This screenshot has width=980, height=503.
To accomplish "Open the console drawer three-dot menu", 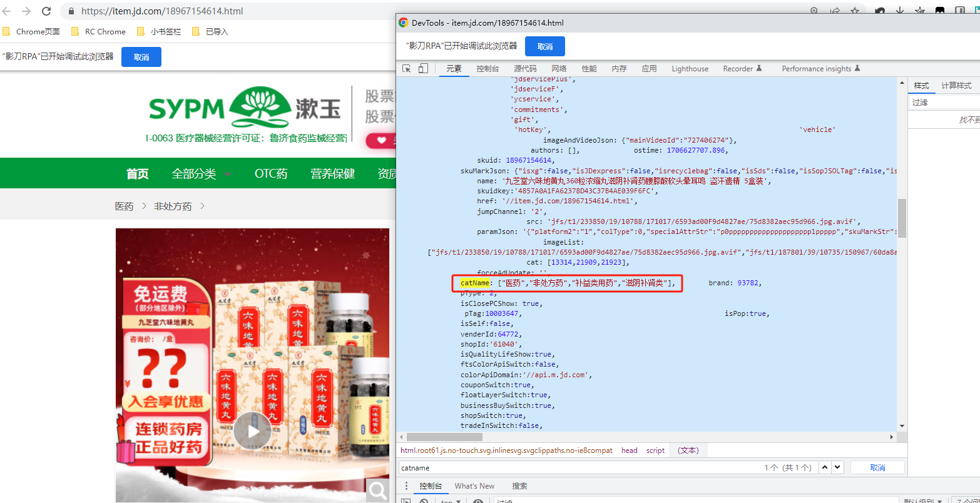I will pyautogui.click(x=406, y=486).
